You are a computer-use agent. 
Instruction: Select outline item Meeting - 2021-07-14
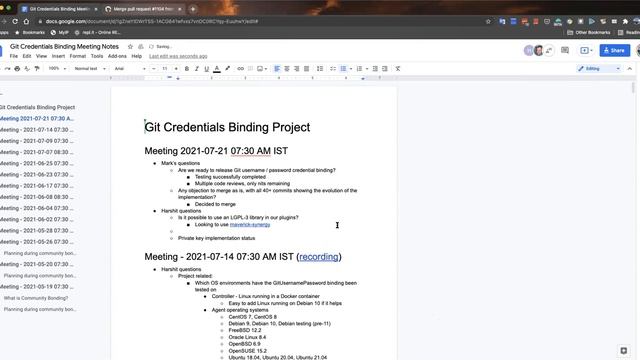click(x=37, y=130)
